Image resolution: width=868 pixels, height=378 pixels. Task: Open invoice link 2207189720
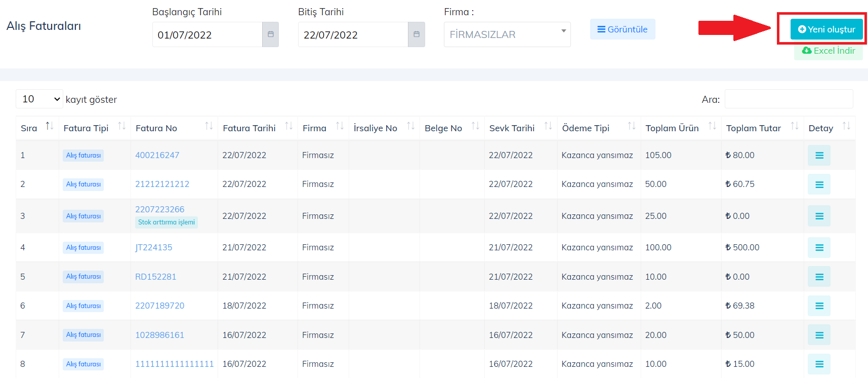[159, 306]
